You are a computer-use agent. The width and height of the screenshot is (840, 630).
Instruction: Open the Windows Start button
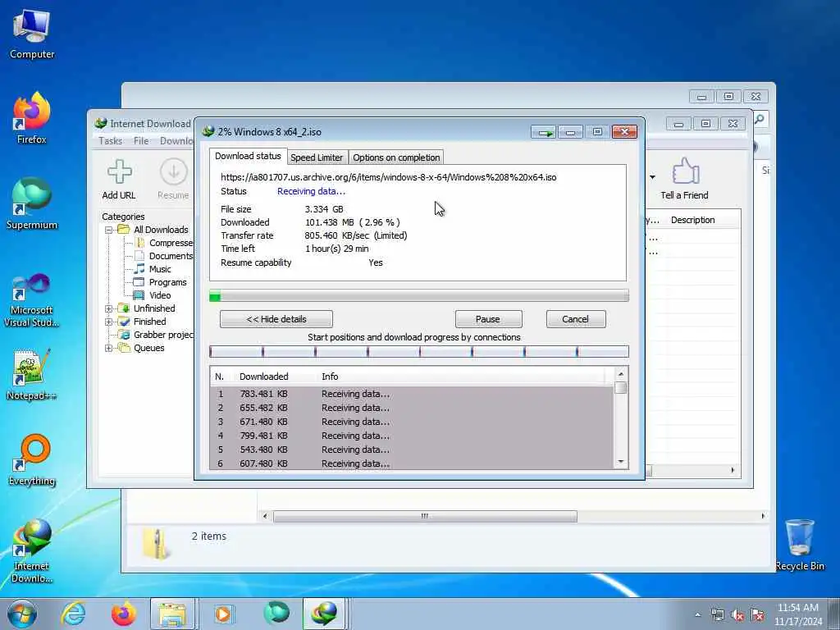click(x=22, y=614)
